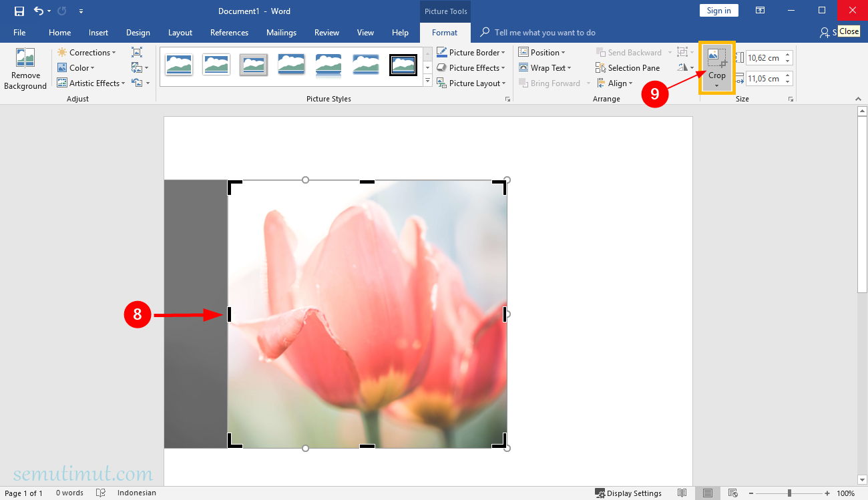Screen dimensions: 868x500
Task: Open the File tab
Action: pyautogui.click(x=19, y=32)
